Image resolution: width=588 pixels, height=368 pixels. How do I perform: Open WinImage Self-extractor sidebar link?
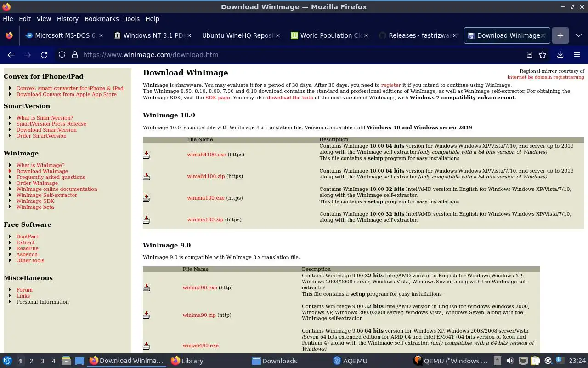point(47,195)
